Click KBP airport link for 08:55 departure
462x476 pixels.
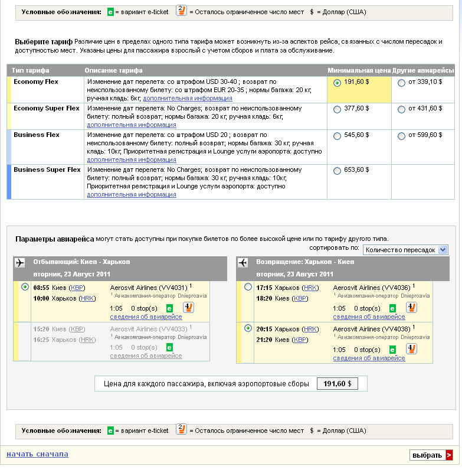[77, 288]
